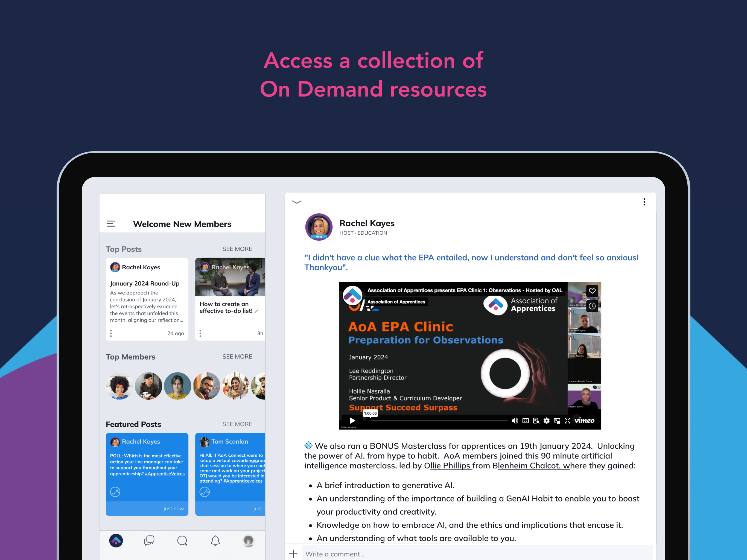The image size is (747, 560).
Task: Follow the #ApprenticeVoices hashtag in Rachel's poll
Action: [165, 474]
